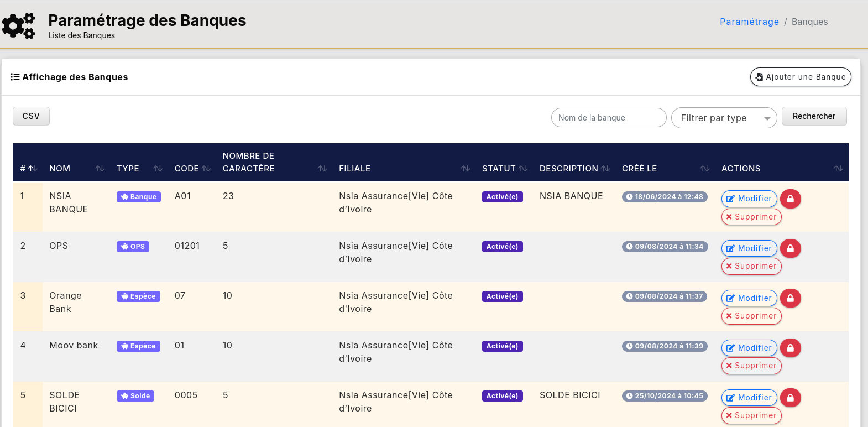Click the red lock icon in OPS row
The image size is (868, 427).
[790, 248]
